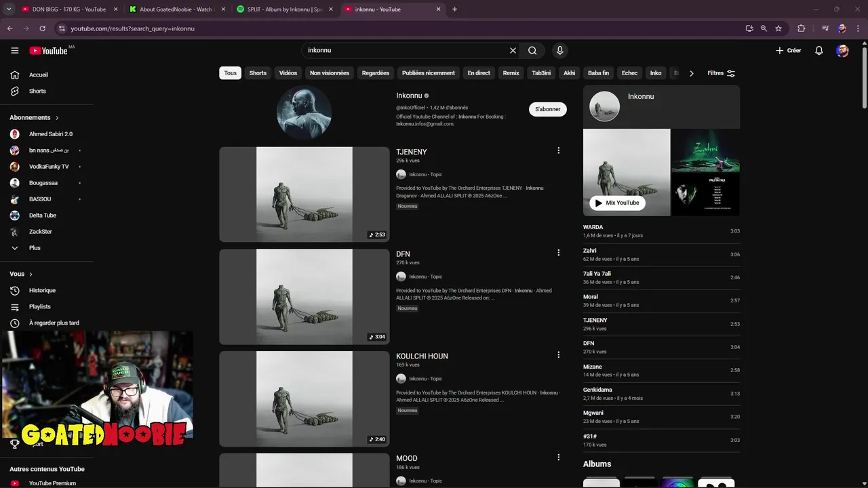
Task: Click the browser address bar URL
Action: (132, 28)
